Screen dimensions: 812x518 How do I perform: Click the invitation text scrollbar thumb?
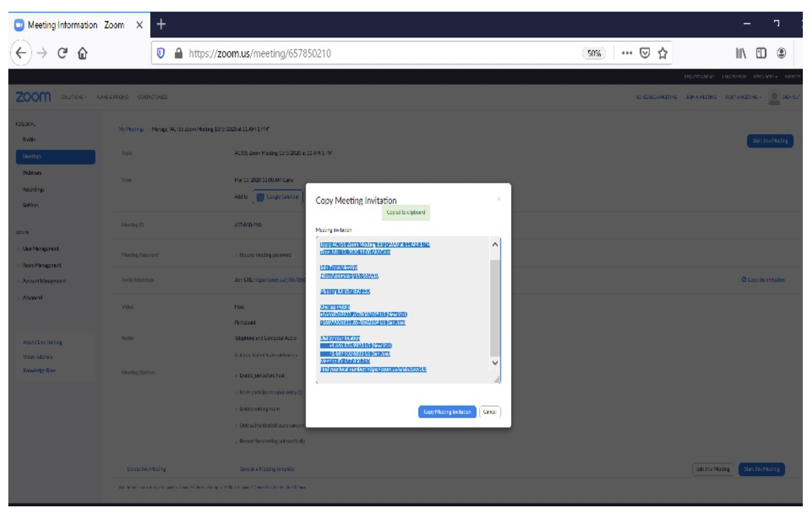(x=495, y=308)
